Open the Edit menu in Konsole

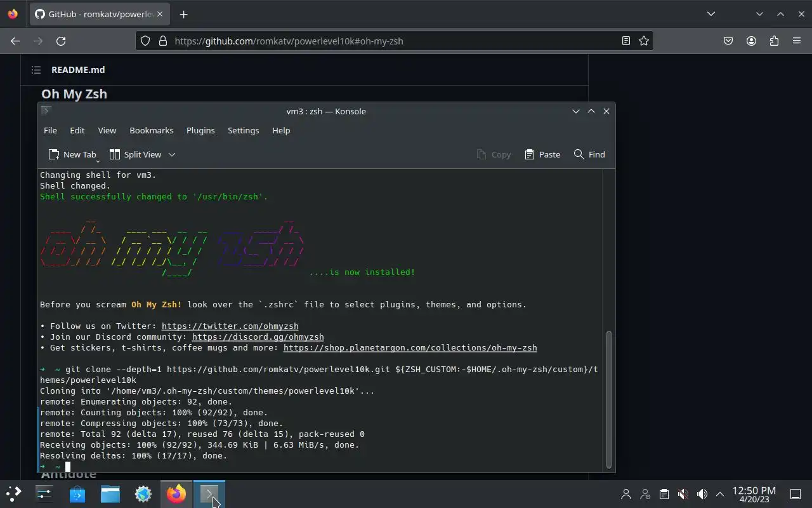(77, 130)
